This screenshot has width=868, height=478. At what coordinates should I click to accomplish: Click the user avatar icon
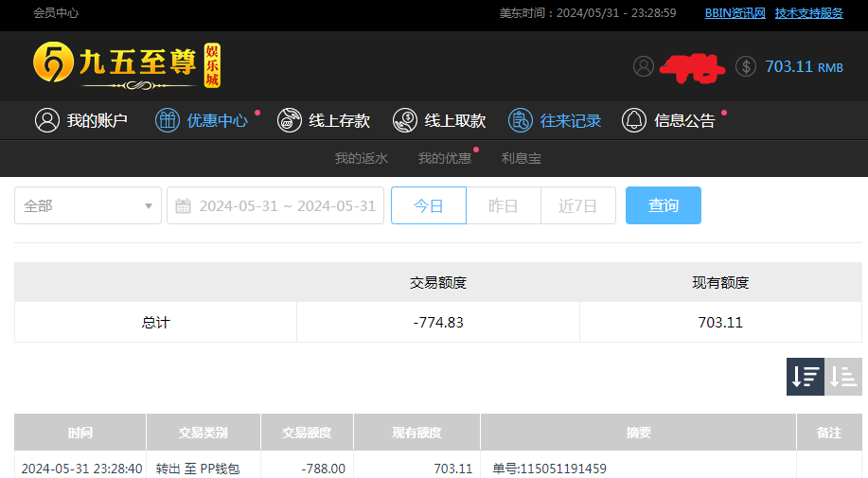[644, 66]
